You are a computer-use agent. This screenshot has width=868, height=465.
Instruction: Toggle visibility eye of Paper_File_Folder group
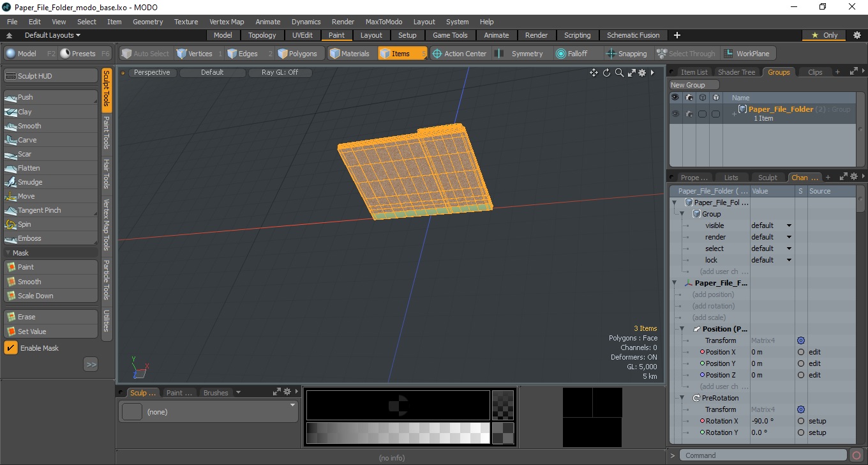coord(675,114)
